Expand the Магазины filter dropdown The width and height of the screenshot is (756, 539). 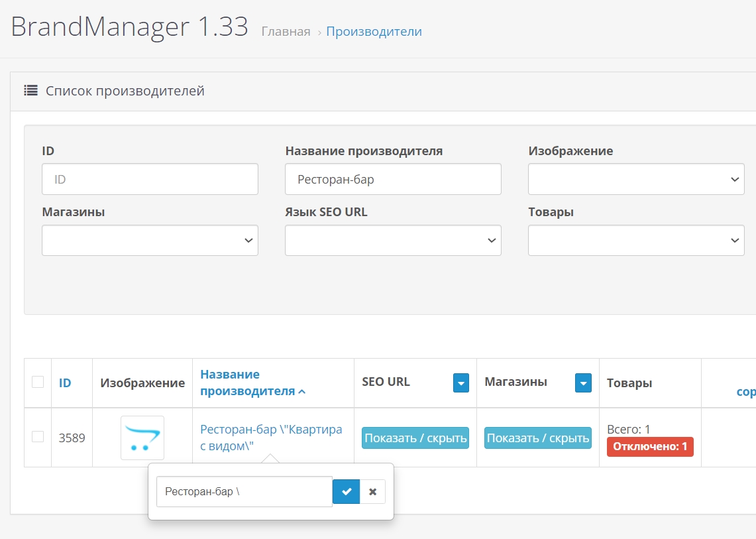(150, 241)
